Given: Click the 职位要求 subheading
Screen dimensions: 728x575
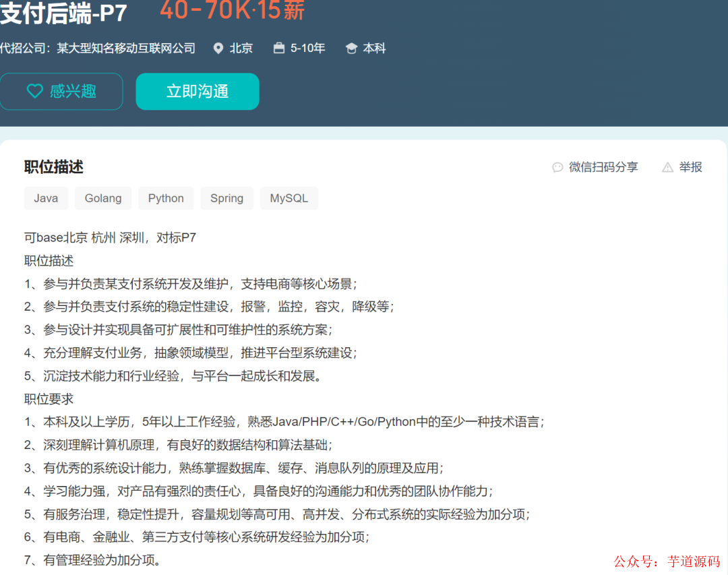Looking at the screenshot, I should tap(49, 399).
